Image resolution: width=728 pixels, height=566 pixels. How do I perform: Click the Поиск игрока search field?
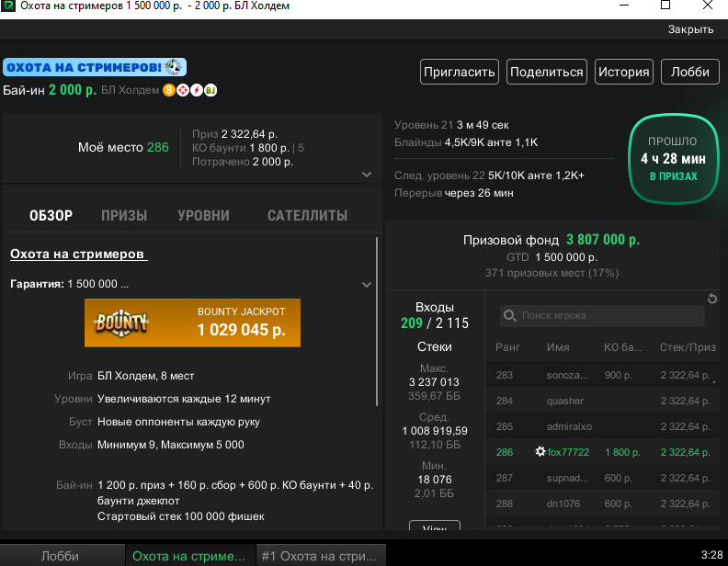click(x=602, y=316)
